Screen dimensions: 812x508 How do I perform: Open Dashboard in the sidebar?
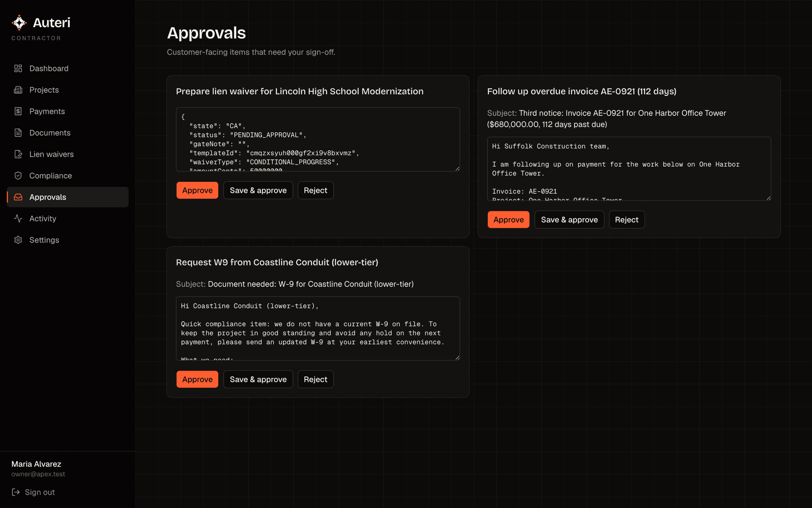[68, 68]
